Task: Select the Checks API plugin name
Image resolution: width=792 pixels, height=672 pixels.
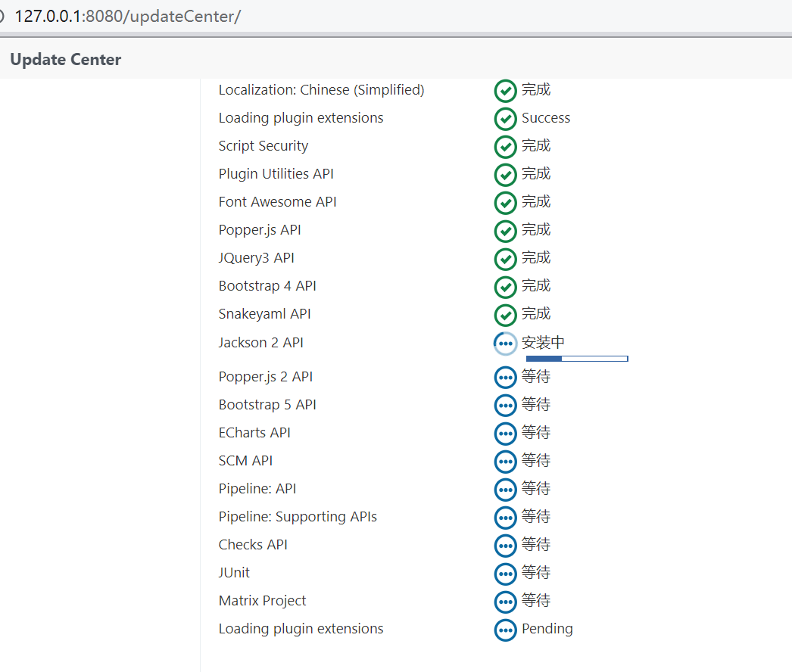Action: [253, 545]
